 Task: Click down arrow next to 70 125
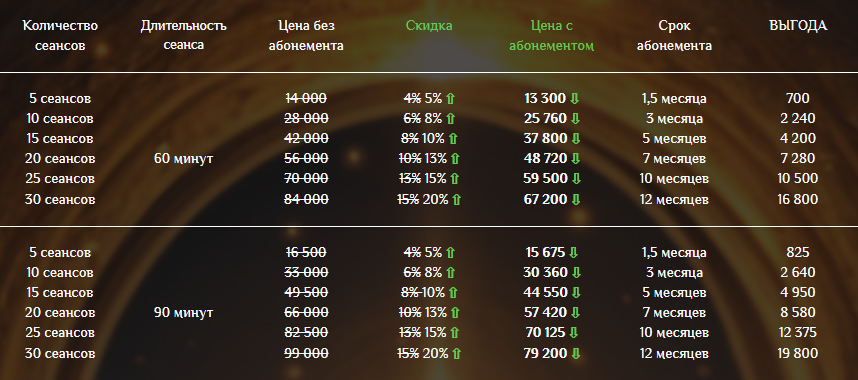coord(573,333)
